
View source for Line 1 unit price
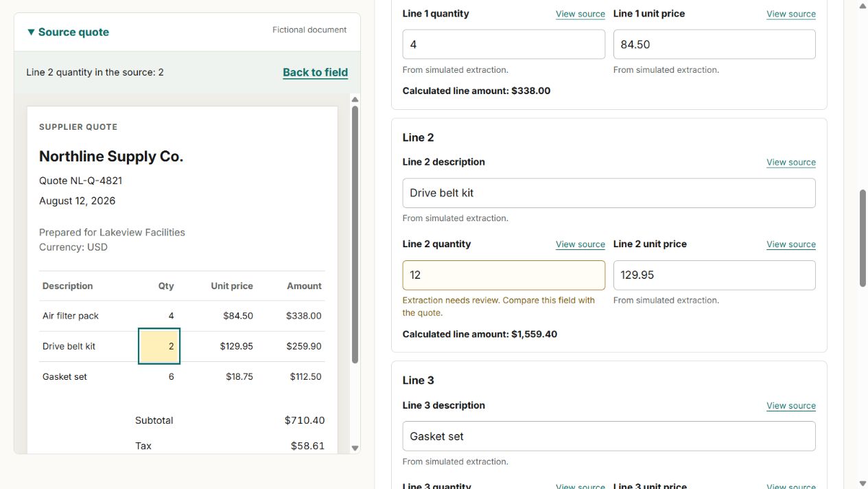pos(790,14)
